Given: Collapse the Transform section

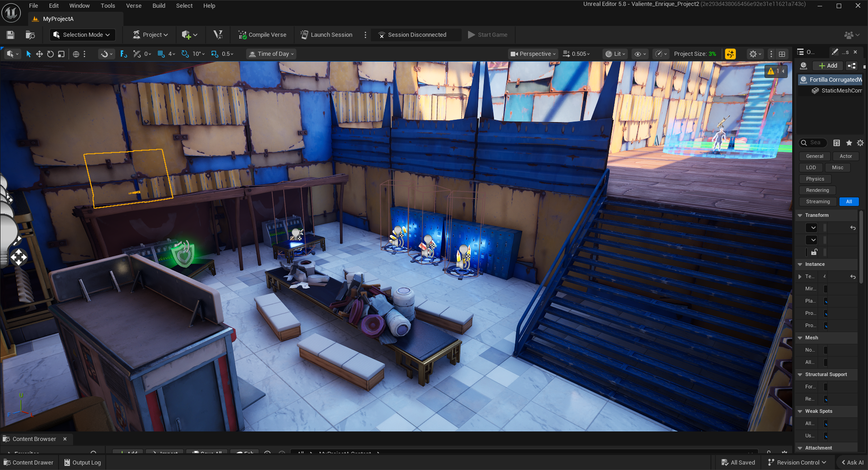Looking at the screenshot, I should [800, 215].
